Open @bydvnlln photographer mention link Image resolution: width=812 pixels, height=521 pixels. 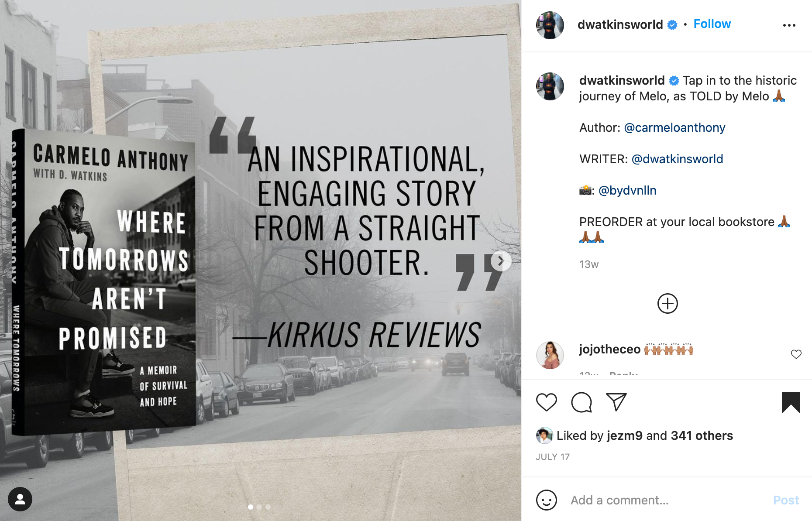[627, 190]
